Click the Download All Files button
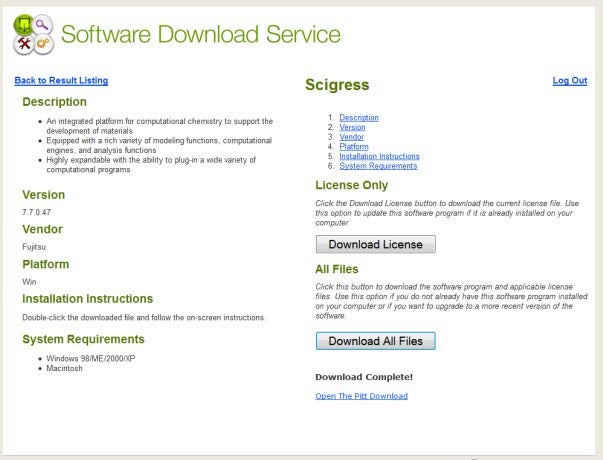 point(376,341)
